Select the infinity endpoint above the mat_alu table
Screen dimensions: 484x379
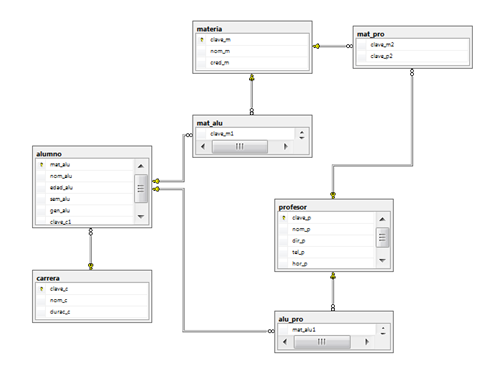coord(252,112)
